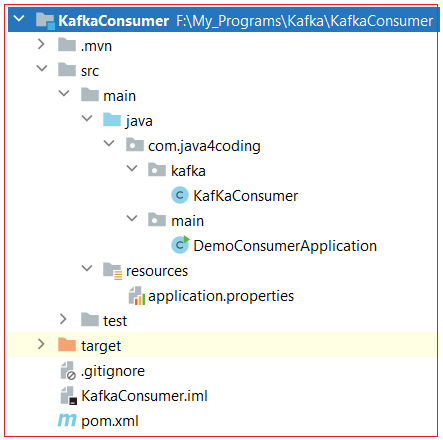The height and width of the screenshot is (440, 443).
Task: Collapse the main package under com.java4coding
Action: (x=132, y=218)
